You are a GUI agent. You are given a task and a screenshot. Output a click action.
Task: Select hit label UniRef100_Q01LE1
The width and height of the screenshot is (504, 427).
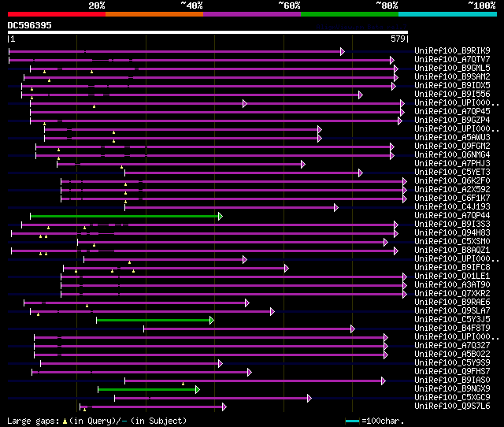452,277
